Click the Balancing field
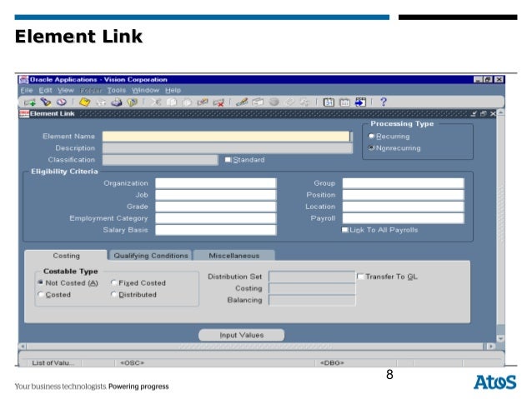The width and height of the screenshot is (532, 399). (x=312, y=300)
